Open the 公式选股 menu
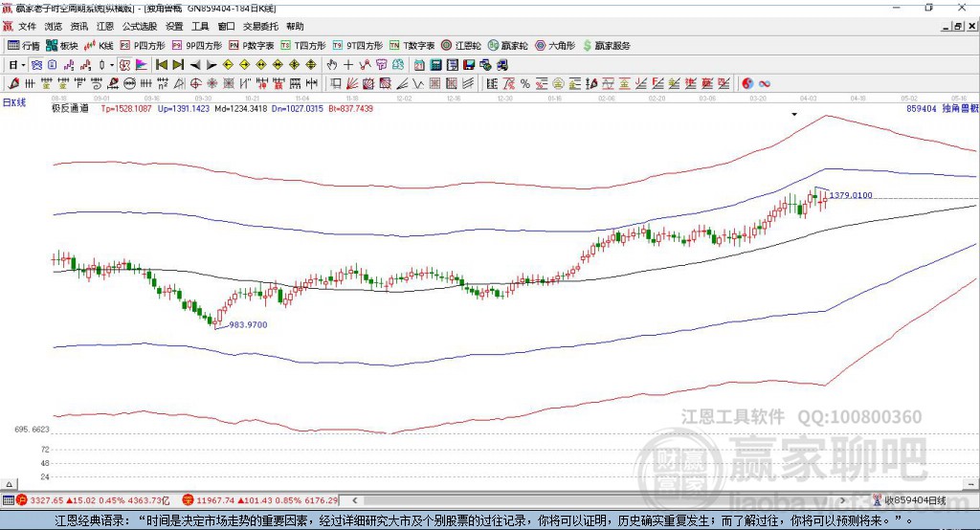 pyautogui.click(x=140, y=26)
